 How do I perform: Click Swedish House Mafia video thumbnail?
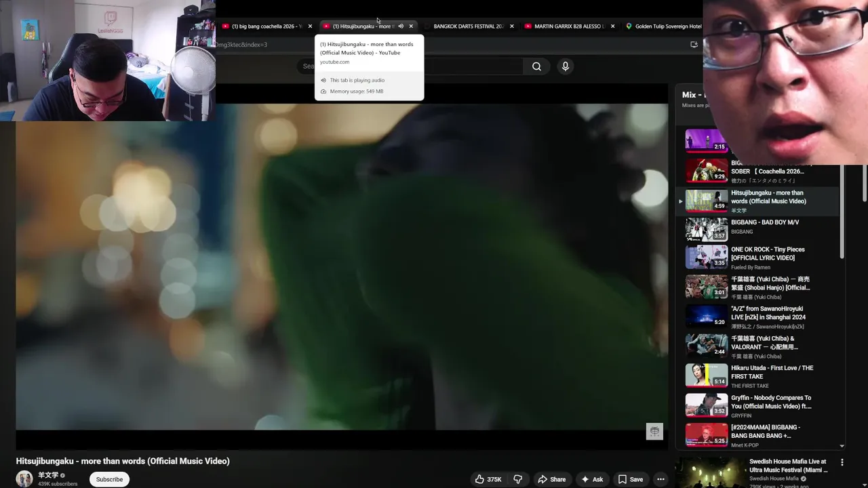click(710, 473)
